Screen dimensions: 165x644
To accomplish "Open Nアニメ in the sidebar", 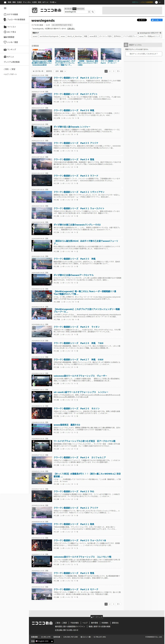I will pos(9,57).
